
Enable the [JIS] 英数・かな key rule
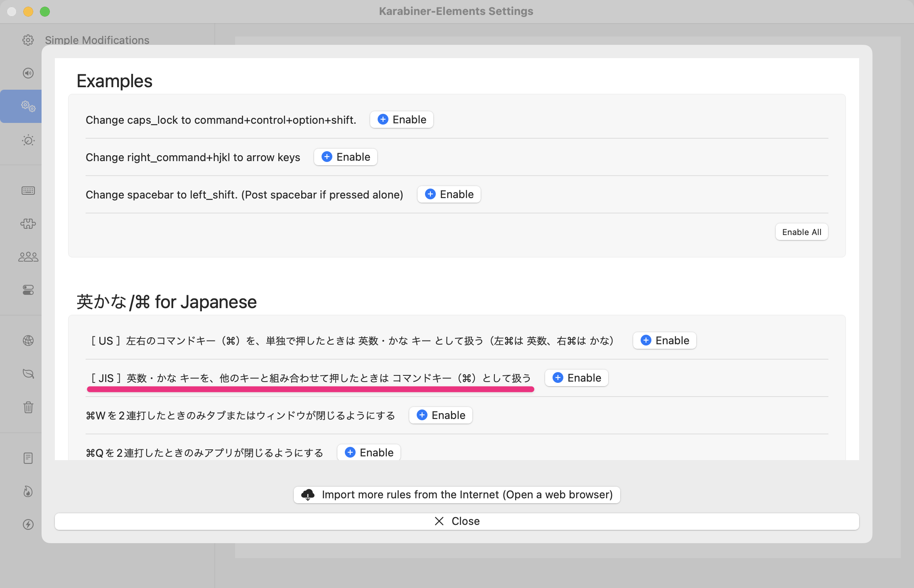point(576,378)
